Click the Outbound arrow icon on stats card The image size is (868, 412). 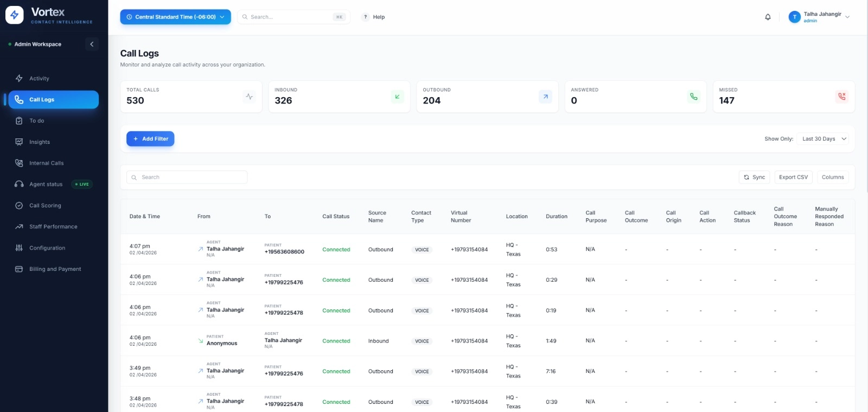(545, 97)
